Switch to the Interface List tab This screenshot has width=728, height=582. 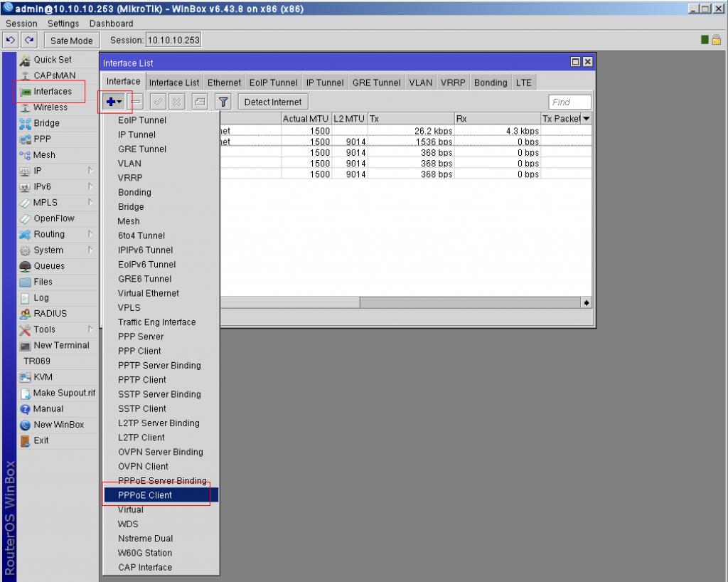(x=174, y=83)
